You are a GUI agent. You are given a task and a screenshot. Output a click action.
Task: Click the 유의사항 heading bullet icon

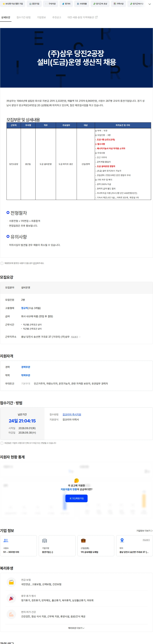[x=8, y=236]
